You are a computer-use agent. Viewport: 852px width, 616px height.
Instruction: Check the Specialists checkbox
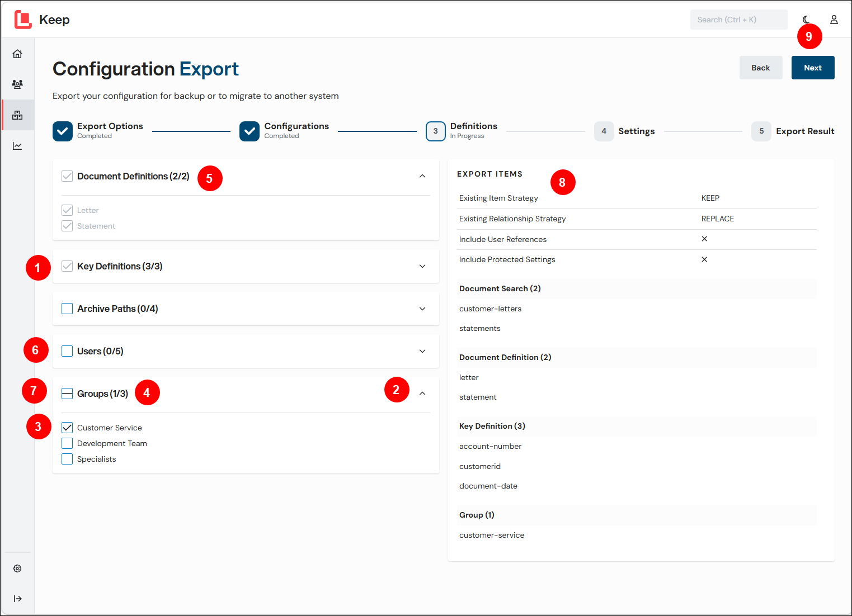[x=67, y=459]
